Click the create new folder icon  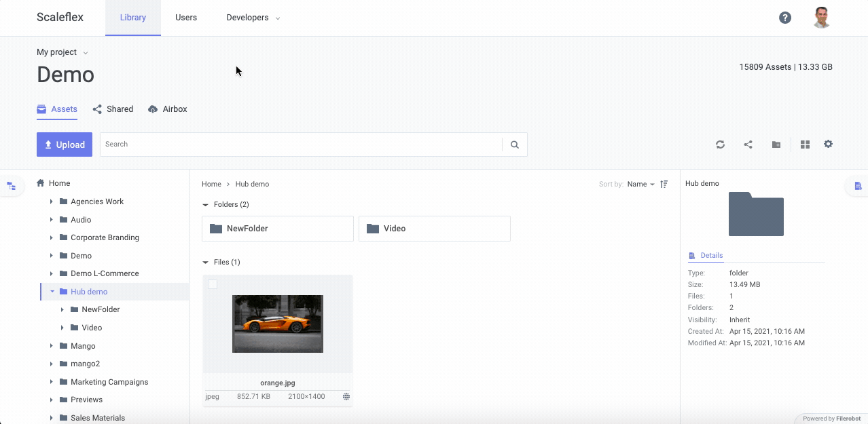point(776,144)
